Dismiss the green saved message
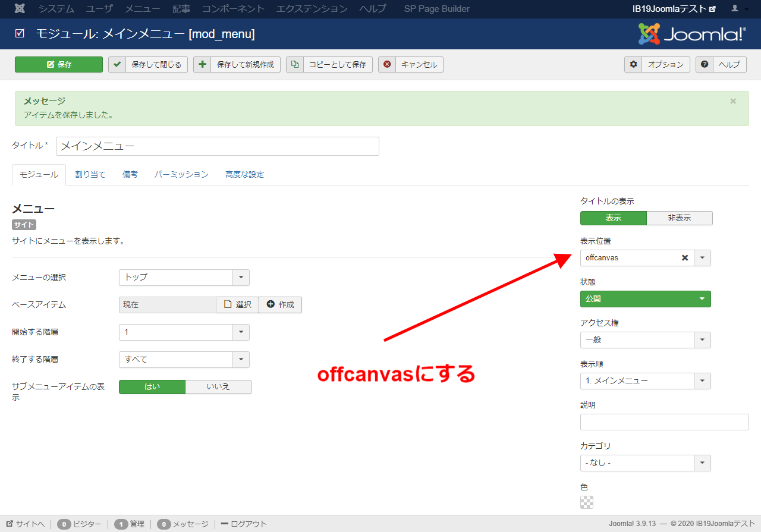The image size is (761, 532). point(733,101)
